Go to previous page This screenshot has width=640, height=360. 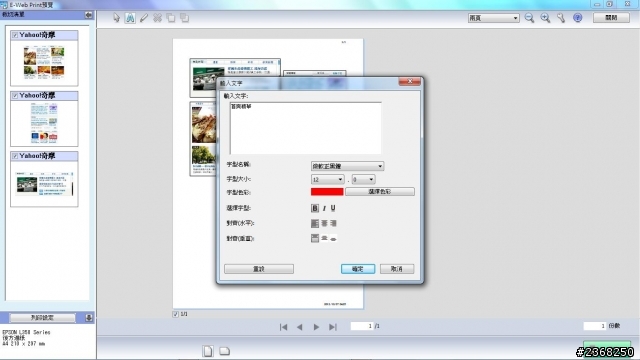click(x=300, y=327)
